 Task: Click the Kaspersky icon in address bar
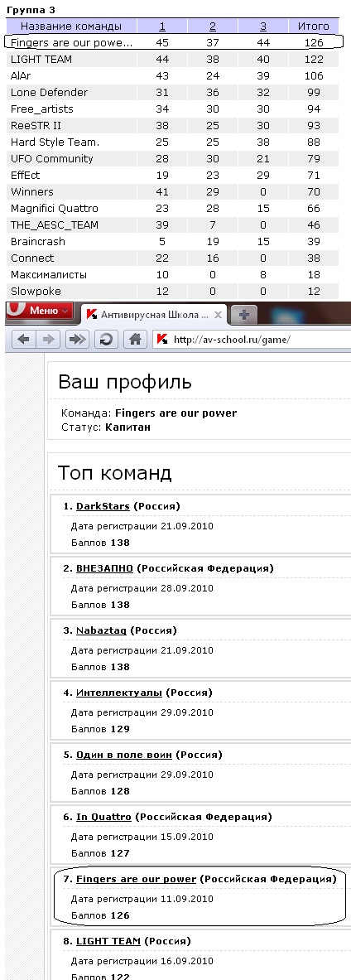pos(162,340)
